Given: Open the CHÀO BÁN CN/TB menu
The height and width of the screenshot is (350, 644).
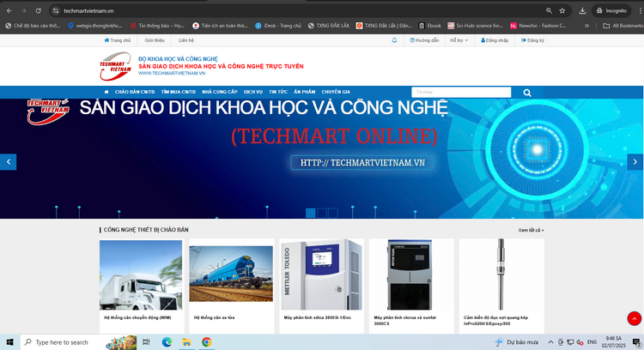Looking at the screenshot, I should pyautogui.click(x=135, y=92).
